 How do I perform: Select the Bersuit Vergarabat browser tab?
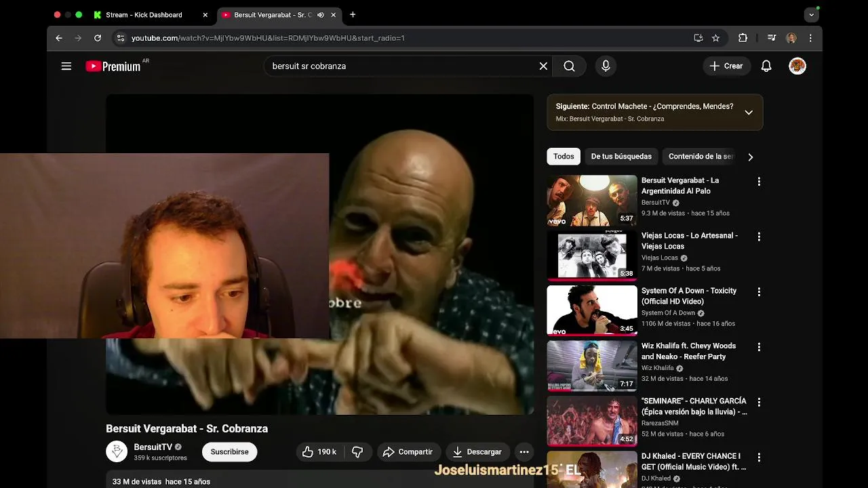point(273,15)
